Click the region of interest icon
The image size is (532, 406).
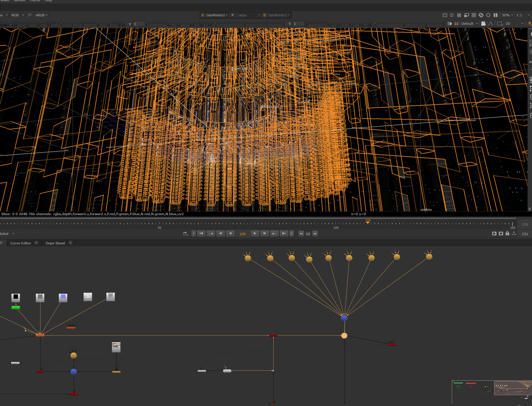click(x=500, y=24)
